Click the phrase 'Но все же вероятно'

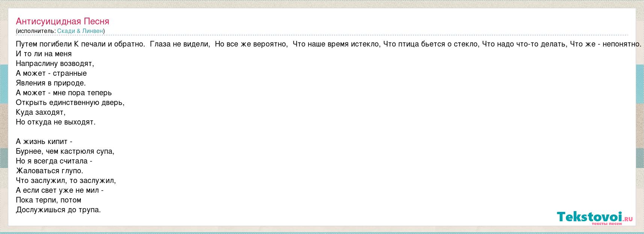tap(251, 44)
